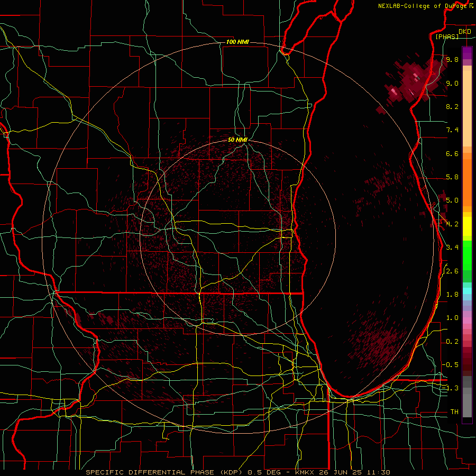Click the pink segment of color bar
The image size is (476, 476).
(x=467, y=321)
